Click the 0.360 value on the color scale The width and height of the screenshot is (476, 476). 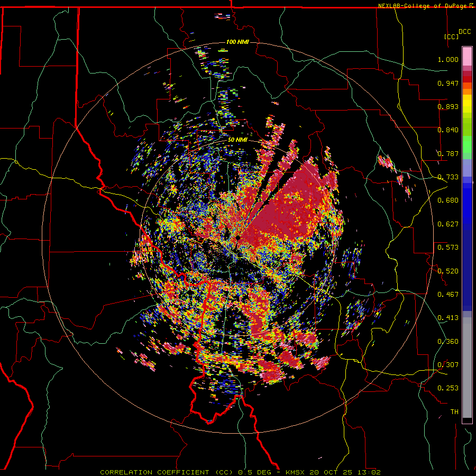(x=448, y=342)
